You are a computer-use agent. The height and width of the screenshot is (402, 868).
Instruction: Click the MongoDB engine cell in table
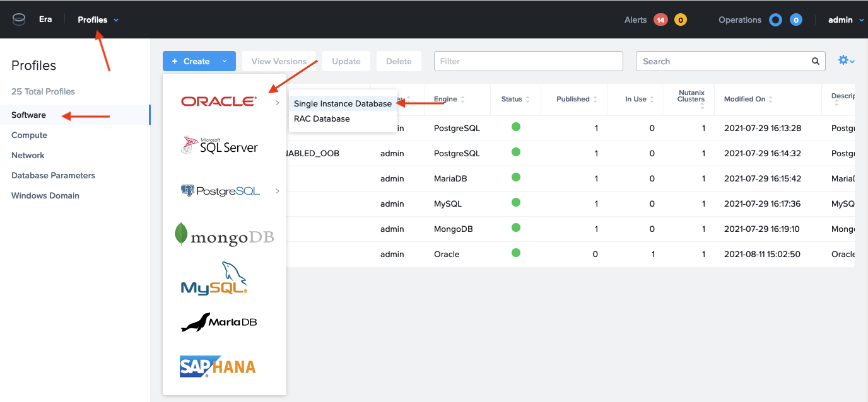pos(454,229)
